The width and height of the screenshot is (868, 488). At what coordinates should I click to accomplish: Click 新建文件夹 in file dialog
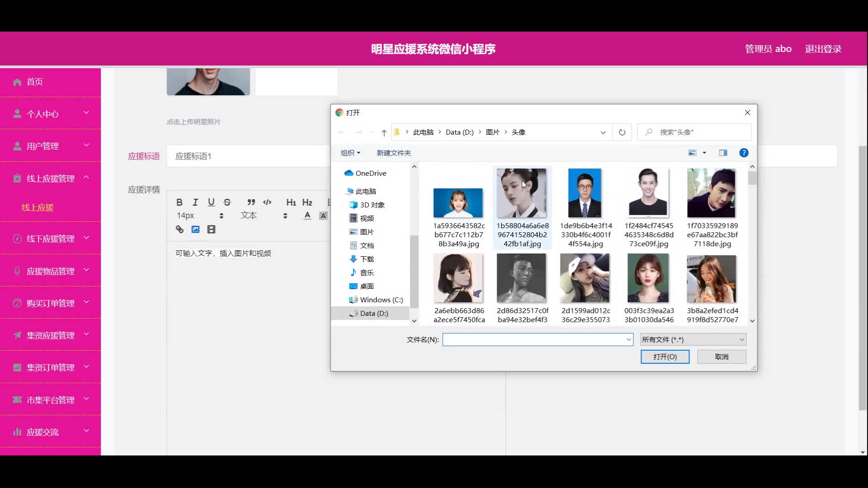[394, 153]
